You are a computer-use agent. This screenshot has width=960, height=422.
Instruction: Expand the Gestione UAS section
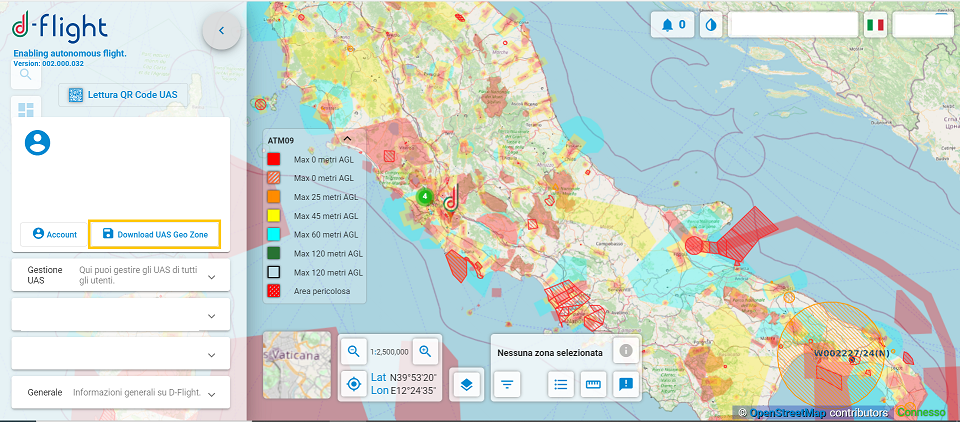211,276
